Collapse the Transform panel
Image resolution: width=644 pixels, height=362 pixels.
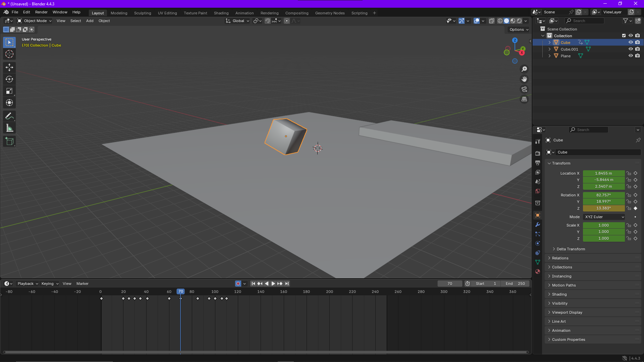(561, 163)
